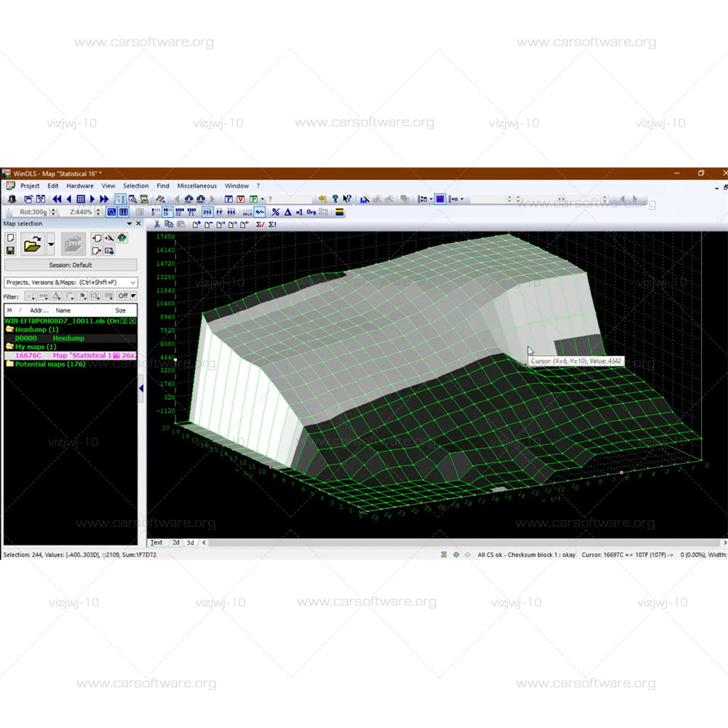This screenshot has width=728, height=728.
Task: Click the Rot:300g rotation stepper arrows
Action: coord(53,212)
